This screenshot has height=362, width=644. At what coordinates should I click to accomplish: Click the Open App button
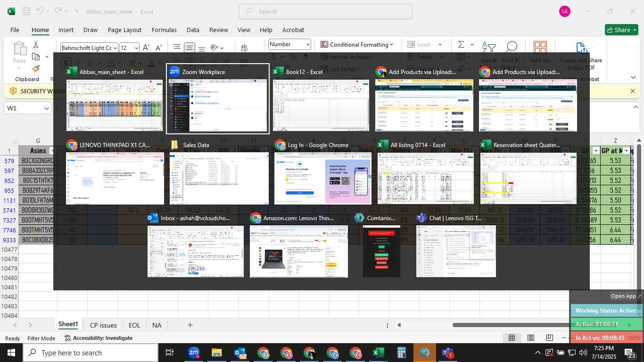[626, 296]
